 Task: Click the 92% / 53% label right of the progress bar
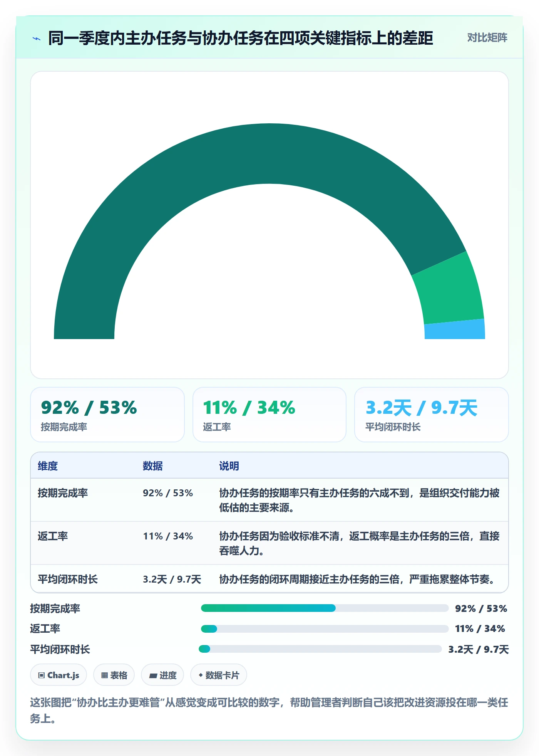[481, 608]
